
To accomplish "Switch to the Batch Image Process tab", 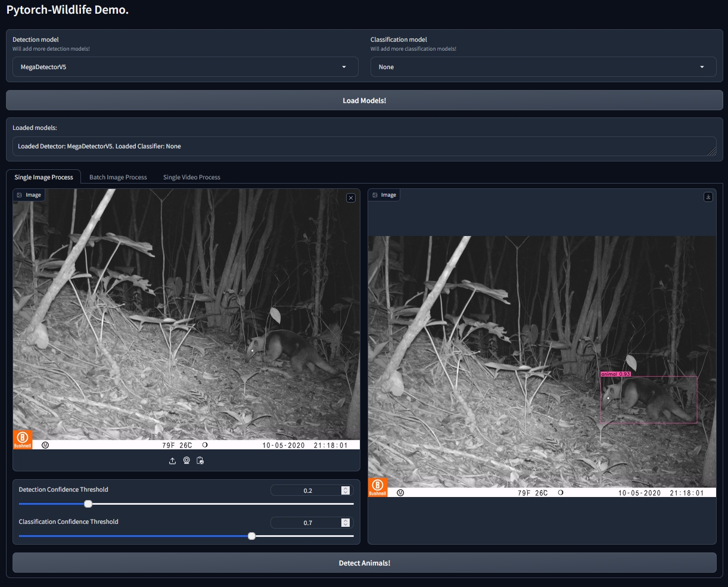I will (x=118, y=177).
